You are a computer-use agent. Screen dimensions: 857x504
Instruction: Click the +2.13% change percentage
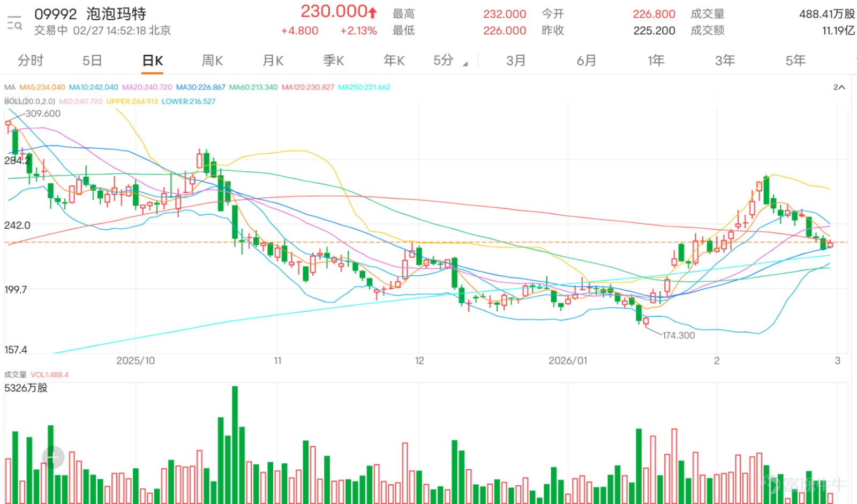pos(358,31)
